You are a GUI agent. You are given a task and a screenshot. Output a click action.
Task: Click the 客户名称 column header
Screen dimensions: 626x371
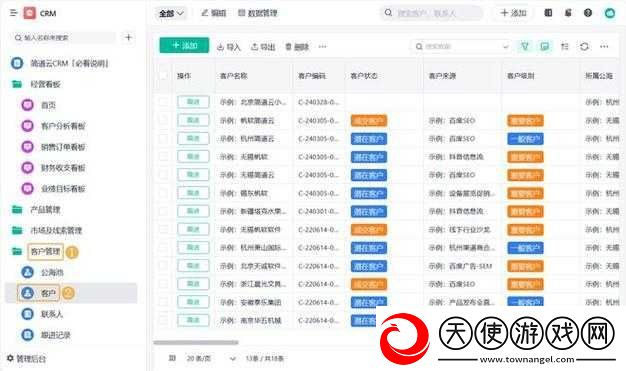(x=234, y=75)
